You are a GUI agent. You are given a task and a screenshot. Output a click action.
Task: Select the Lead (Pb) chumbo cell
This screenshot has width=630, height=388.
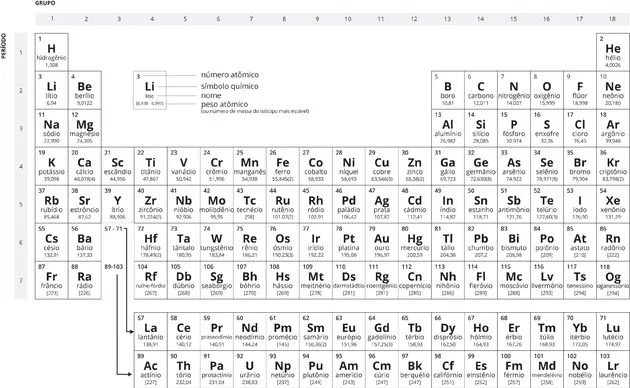pyautogui.click(x=481, y=243)
